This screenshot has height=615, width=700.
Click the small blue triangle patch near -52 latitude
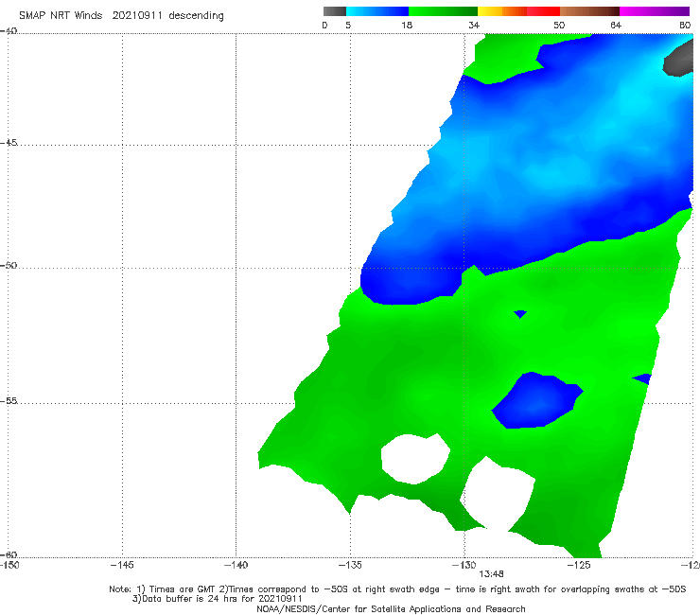[x=520, y=314]
